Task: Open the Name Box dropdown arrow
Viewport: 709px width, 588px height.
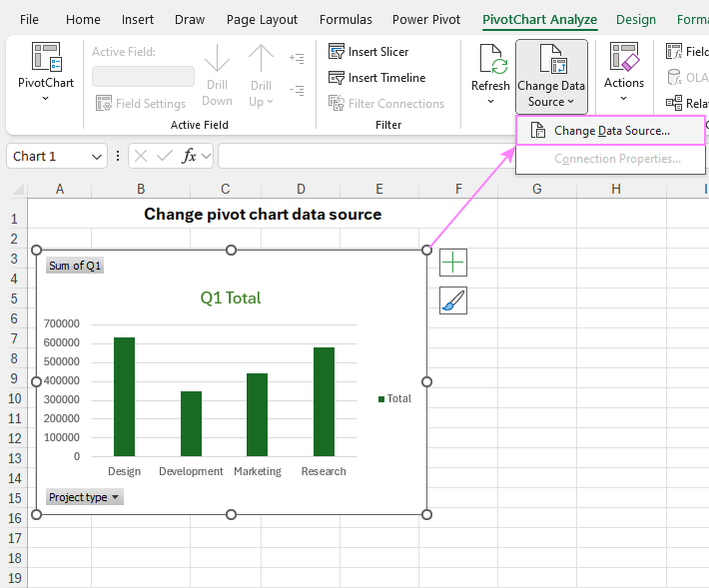Action: click(96, 157)
